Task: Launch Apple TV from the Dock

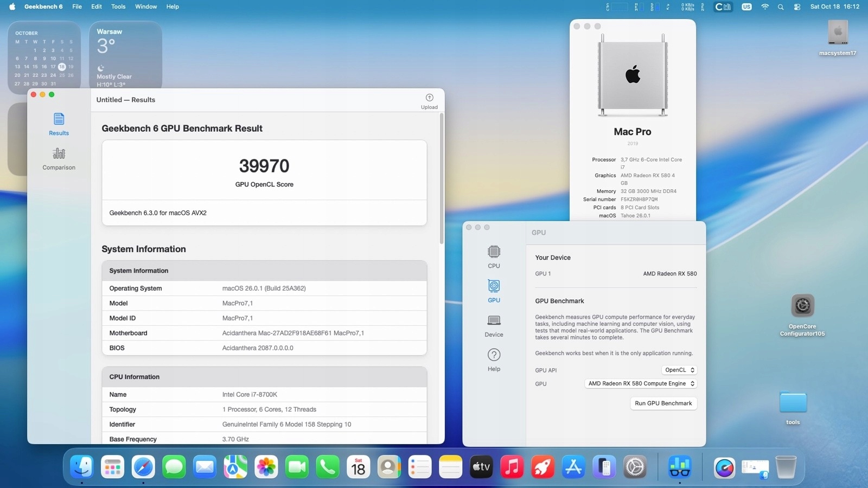Action: point(481,467)
